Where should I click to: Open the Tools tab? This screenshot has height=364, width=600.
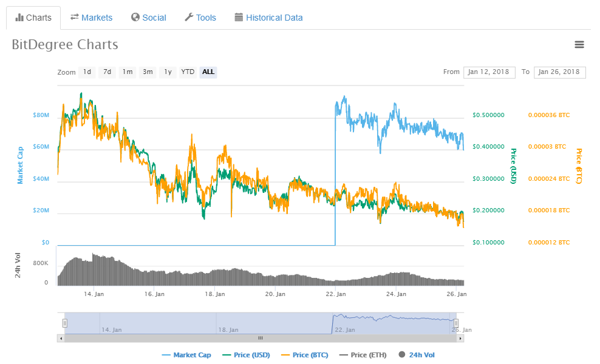click(200, 18)
